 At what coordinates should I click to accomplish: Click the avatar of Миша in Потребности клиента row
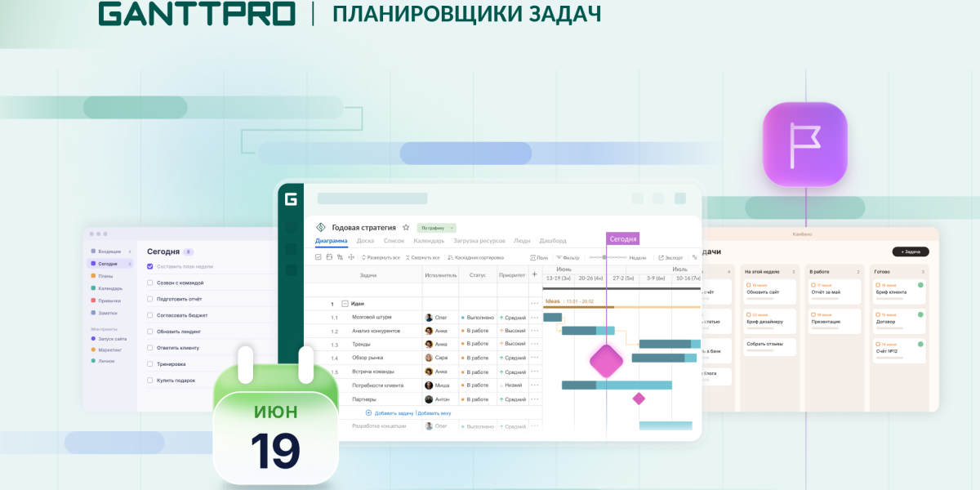pos(429,385)
